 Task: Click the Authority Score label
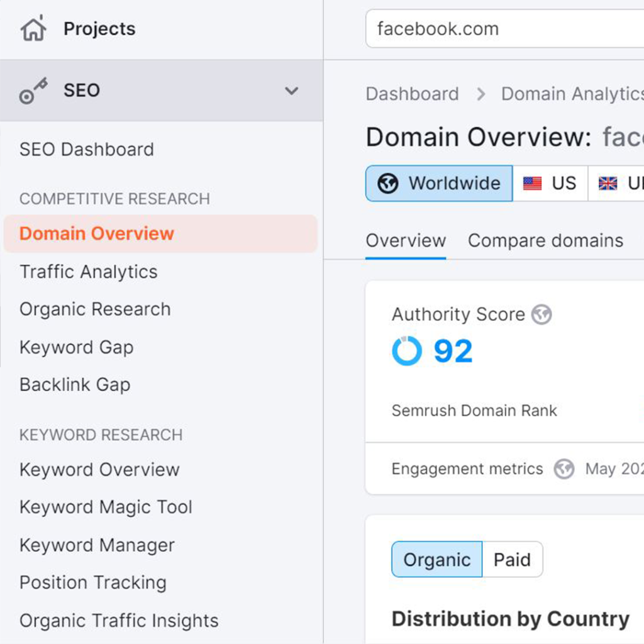point(458,314)
